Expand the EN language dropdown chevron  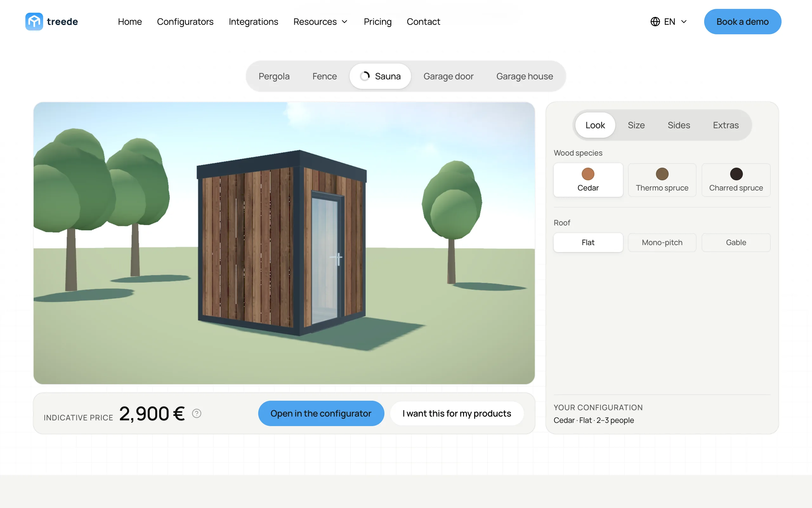684,22
